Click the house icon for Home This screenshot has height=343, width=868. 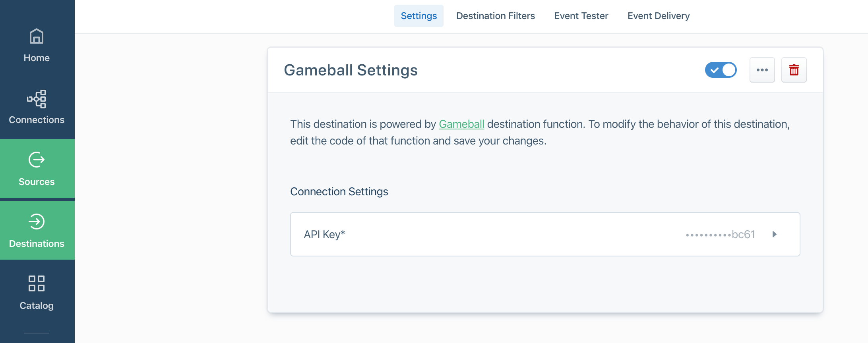click(37, 37)
